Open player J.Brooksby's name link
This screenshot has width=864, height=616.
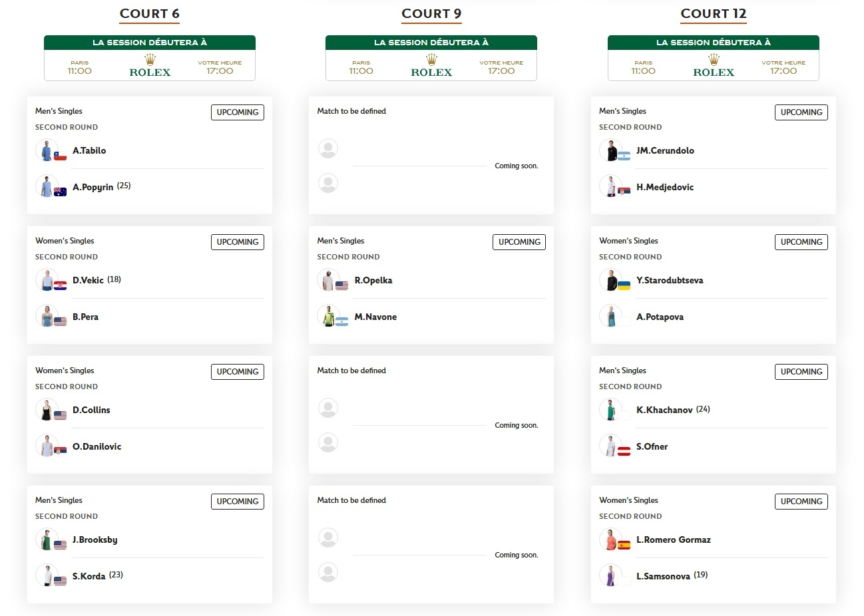[95, 539]
